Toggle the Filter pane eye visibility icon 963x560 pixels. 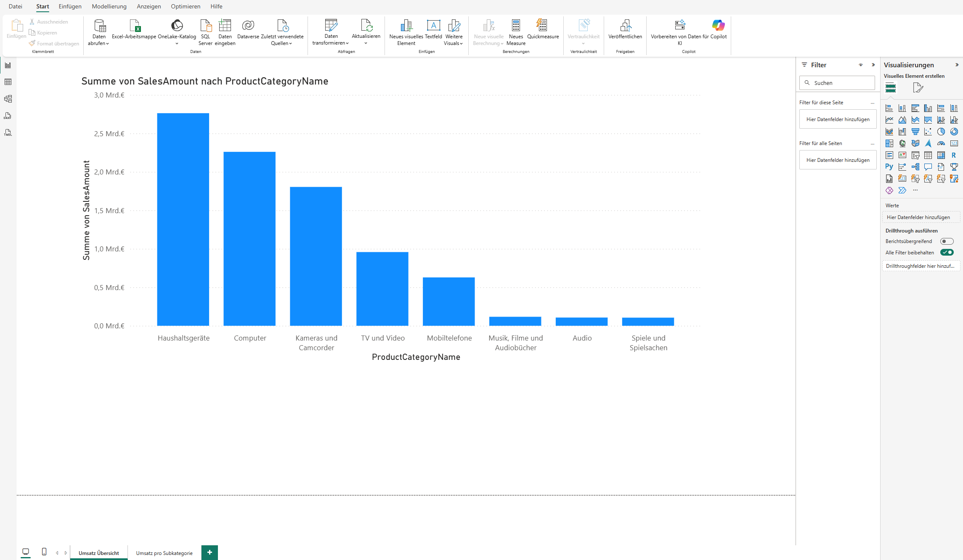[x=861, y=65]
